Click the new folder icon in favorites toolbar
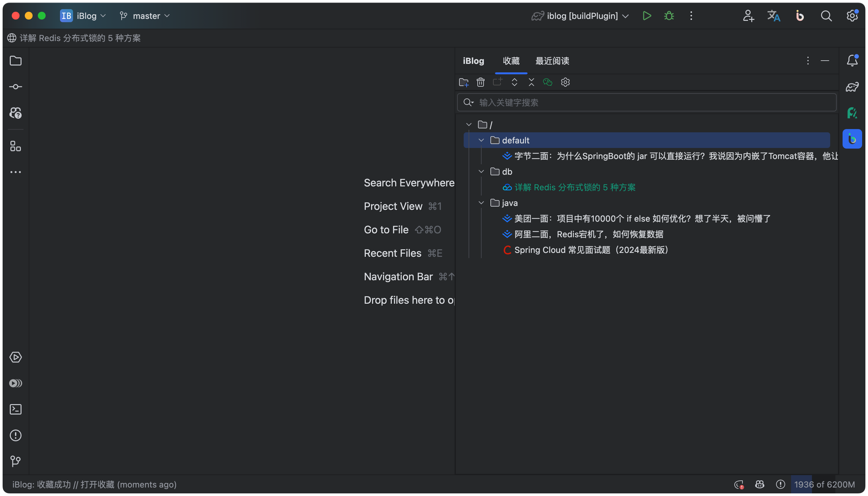This screenshot has width=868, height=496. click(x=464, y=82)
